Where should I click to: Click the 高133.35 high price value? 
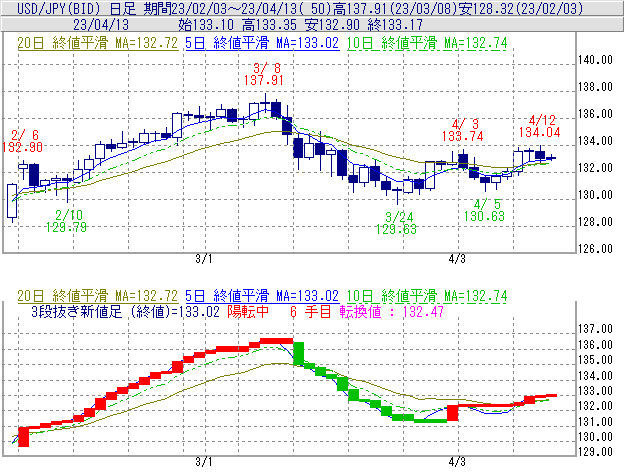click(x=269, y=25)
